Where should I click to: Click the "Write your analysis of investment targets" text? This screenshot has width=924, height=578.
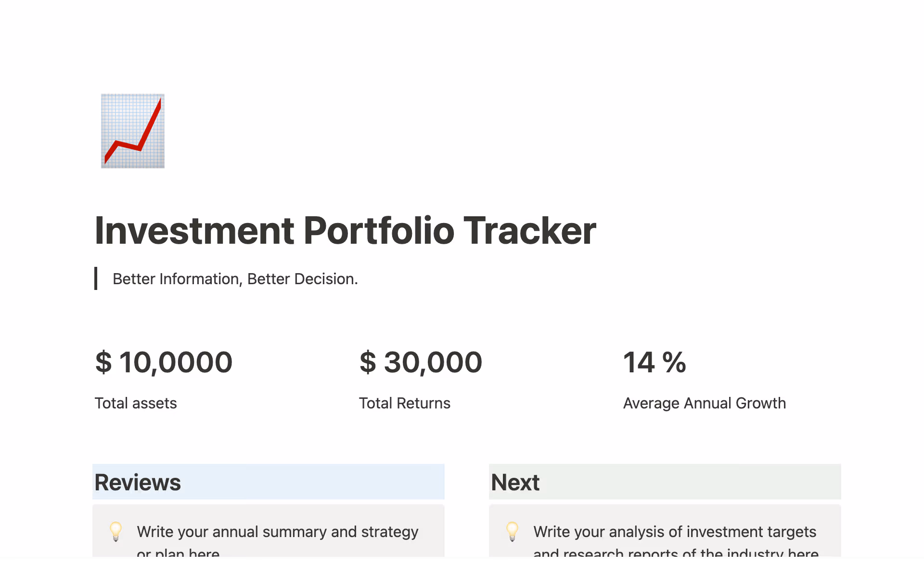pos(675,532)
